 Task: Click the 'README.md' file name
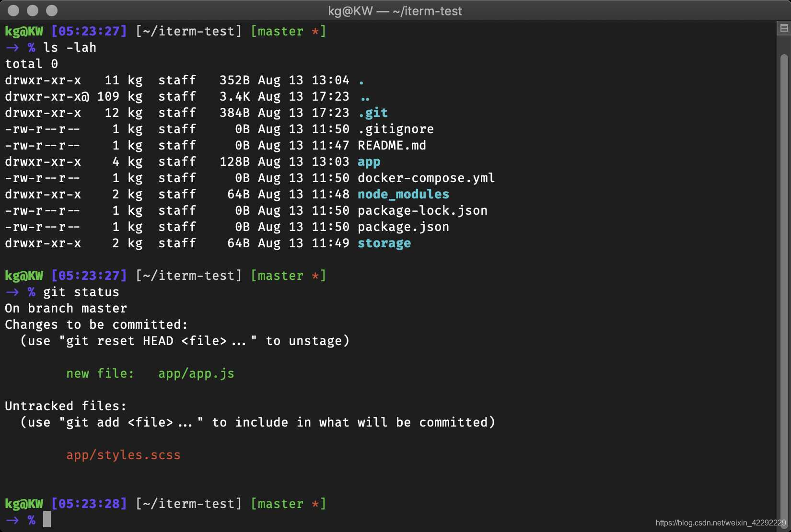392,145
